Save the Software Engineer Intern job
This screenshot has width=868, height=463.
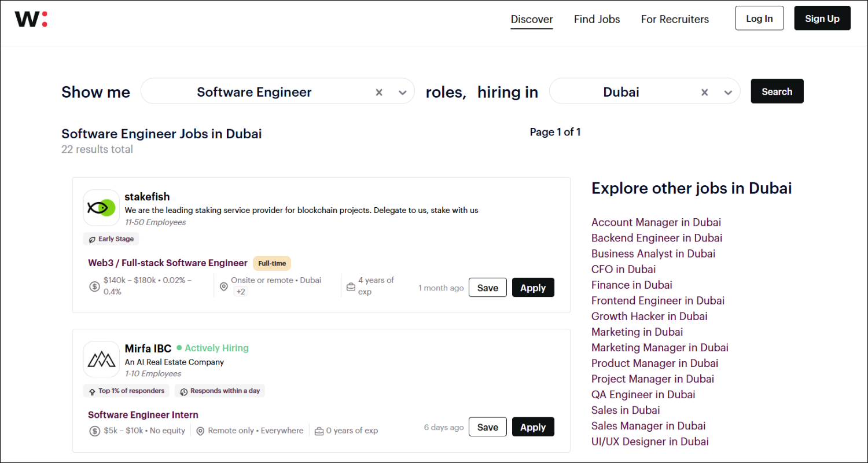487,427
